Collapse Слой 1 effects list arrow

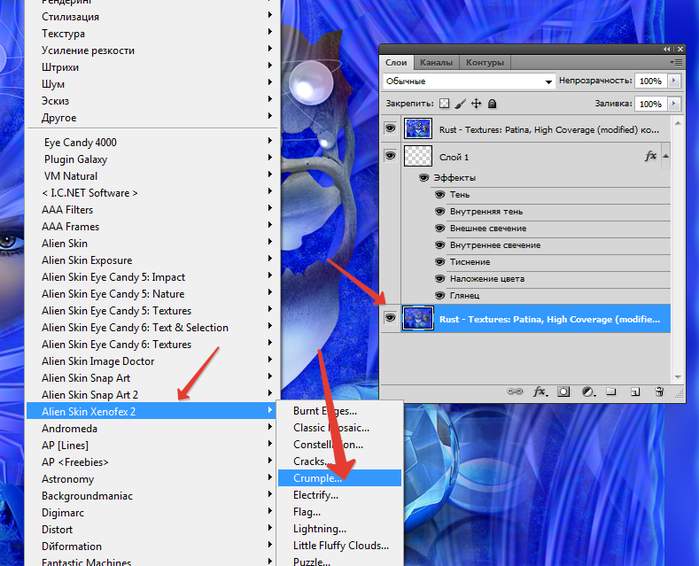click(666, 156)
